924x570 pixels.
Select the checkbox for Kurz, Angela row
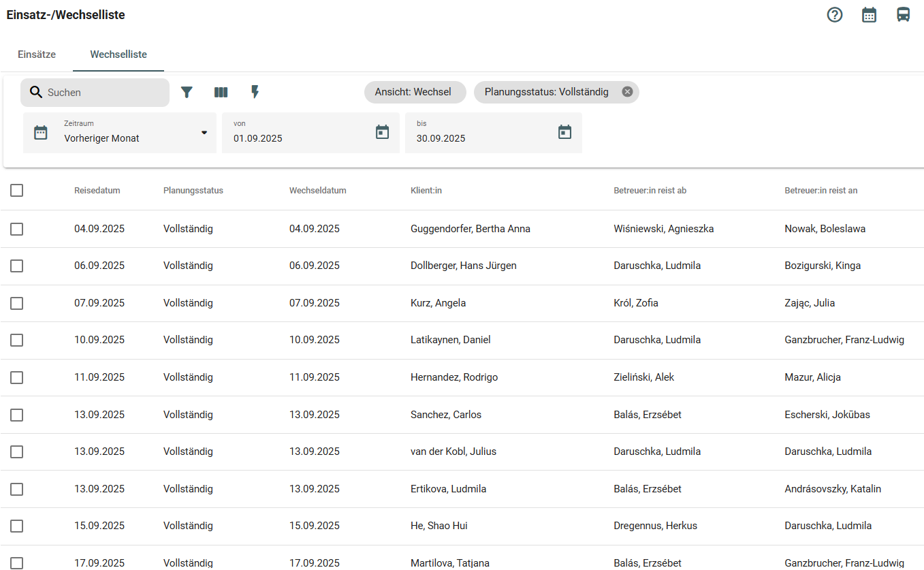tap(17, 304)
